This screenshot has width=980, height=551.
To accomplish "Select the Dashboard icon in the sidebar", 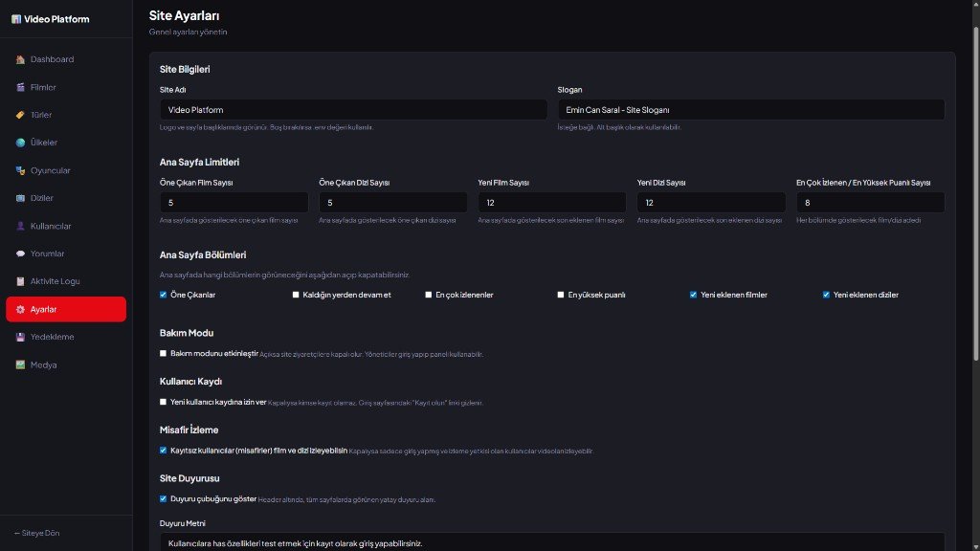I will [21, 59].
